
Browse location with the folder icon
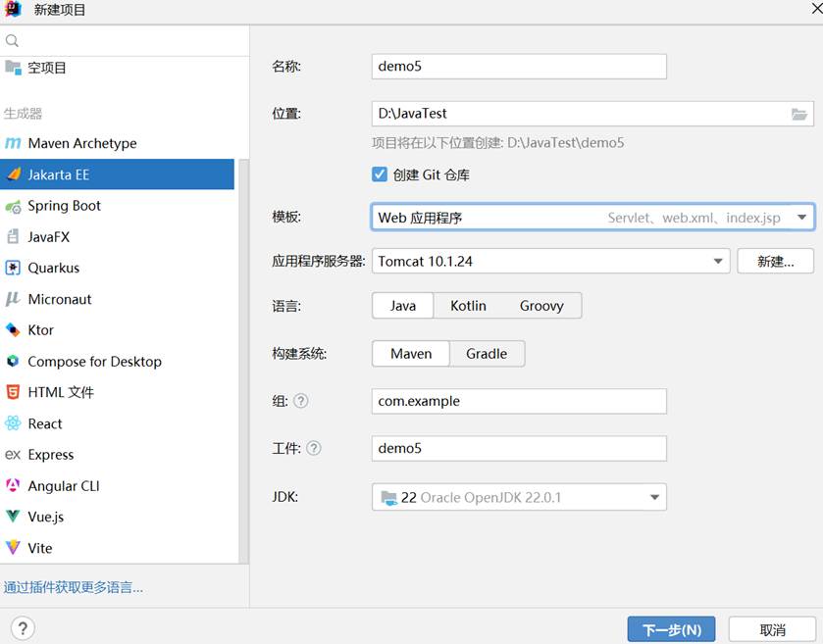(x=799, y=114)
